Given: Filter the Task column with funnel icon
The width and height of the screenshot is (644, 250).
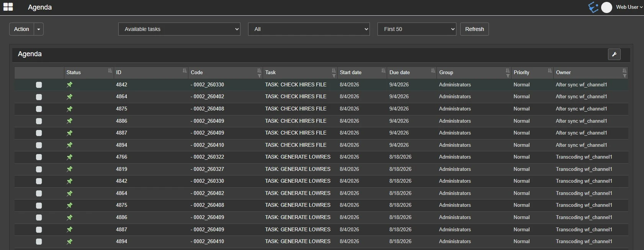Looking at the screenshot, I should 334,76.
